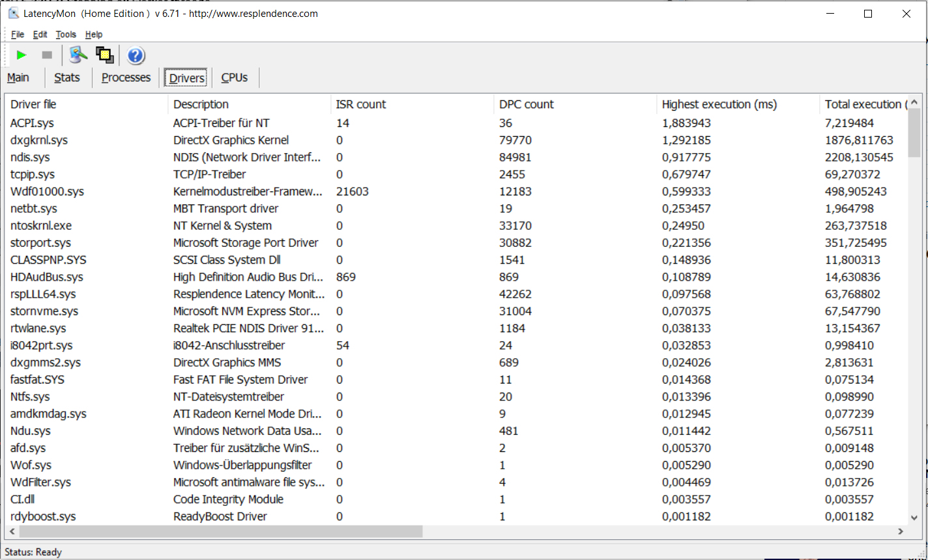Select the Wof.sys driver row
The width and height of the screenshot is (928, 560).
click(456, 465)
